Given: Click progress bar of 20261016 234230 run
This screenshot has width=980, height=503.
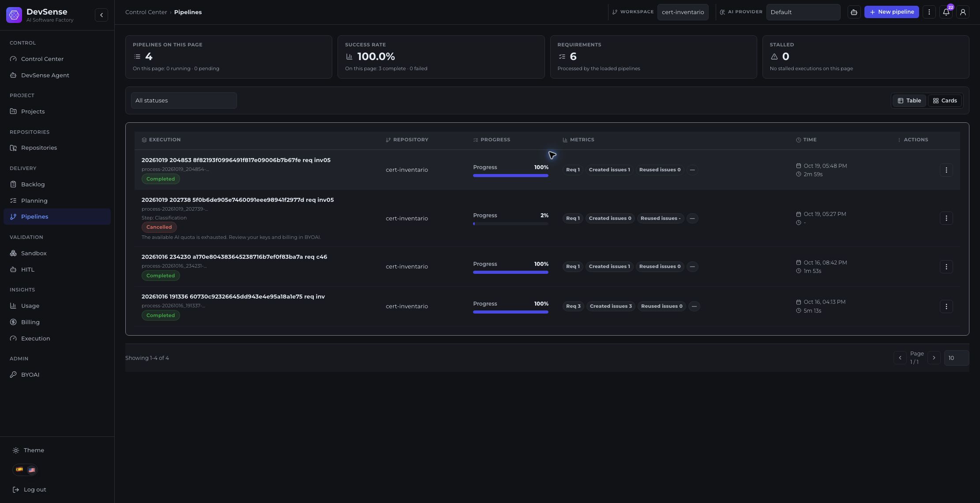Looking at the screenshot, I should tap(511, 272).
